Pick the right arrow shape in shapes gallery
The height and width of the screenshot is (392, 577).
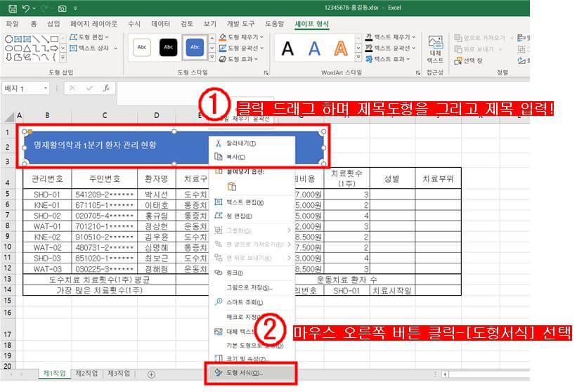pos(54,48)
